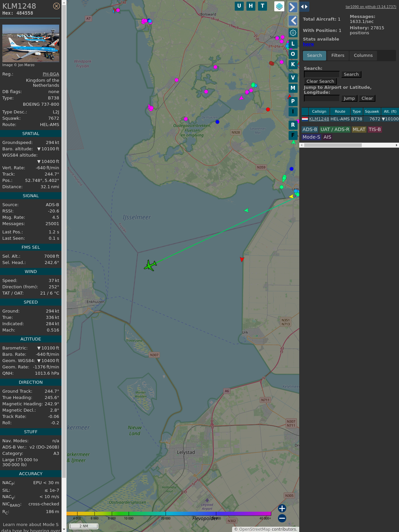
Task: Toggle the T map button
Action: pyautogui.click(x=263, y=6)
